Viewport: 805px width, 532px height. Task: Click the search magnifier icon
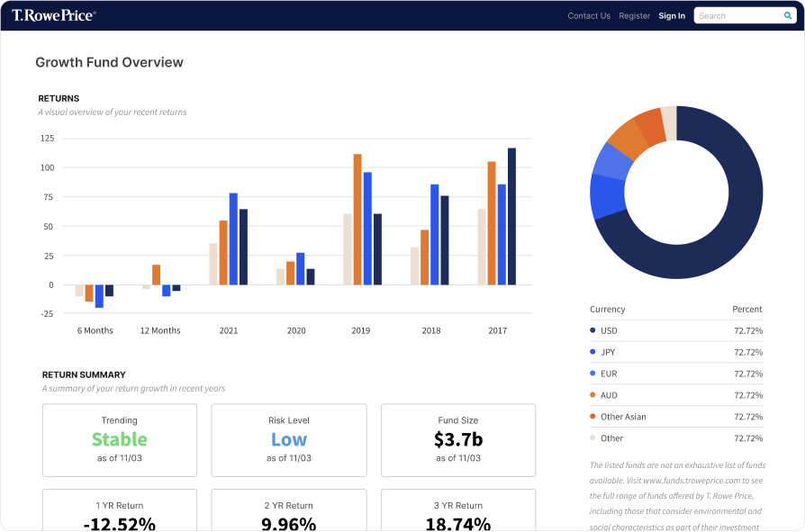click(x=788, y=15)
